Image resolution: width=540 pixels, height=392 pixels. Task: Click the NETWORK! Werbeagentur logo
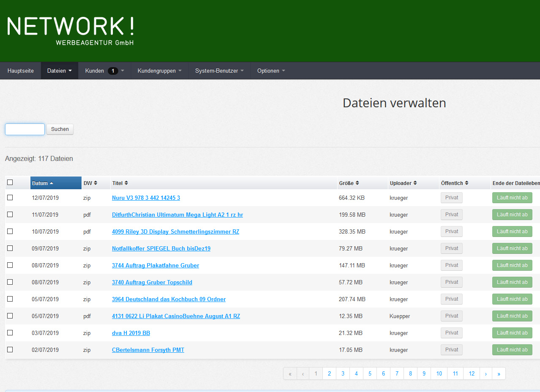point(71,30)
